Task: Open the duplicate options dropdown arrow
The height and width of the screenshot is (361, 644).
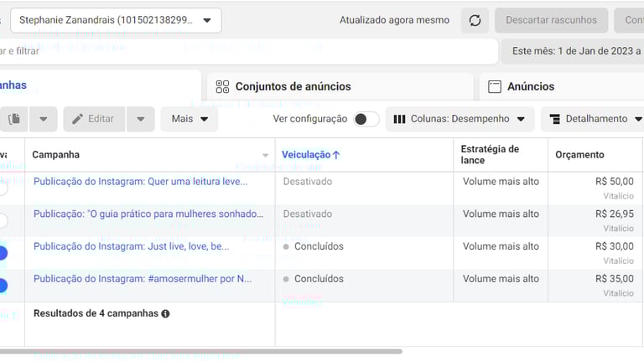Action: [43, 119]
